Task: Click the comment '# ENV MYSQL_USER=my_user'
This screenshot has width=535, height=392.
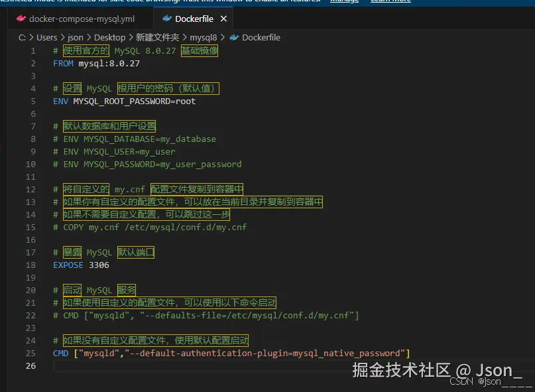Action: click(114, 152)
